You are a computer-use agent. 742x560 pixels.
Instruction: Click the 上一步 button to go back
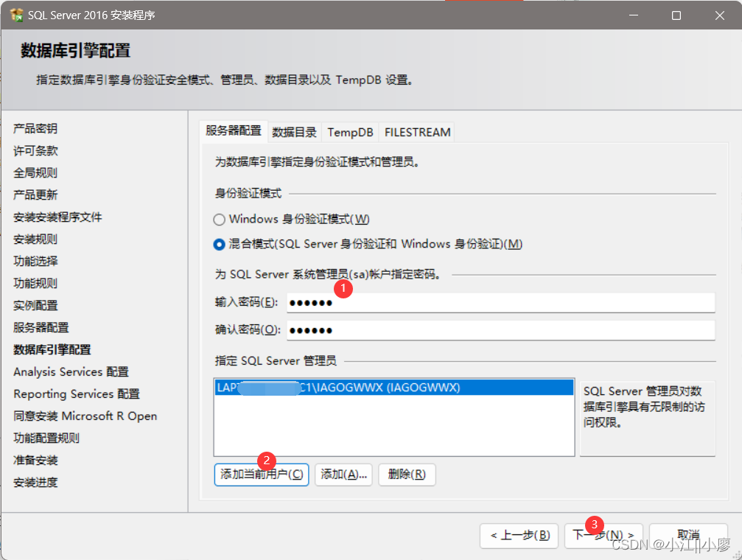[x=519, y=536]
